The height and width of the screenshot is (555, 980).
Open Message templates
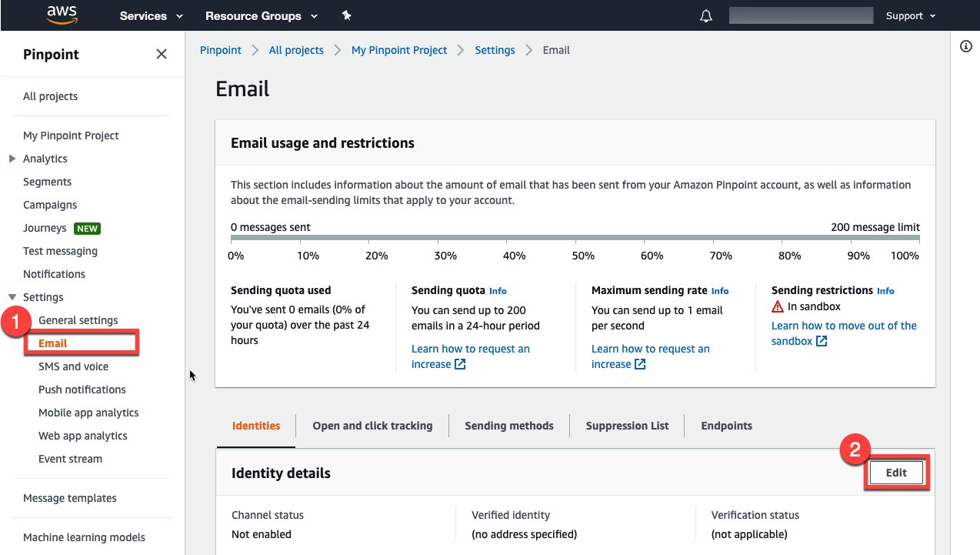click(x=70, y=498)
